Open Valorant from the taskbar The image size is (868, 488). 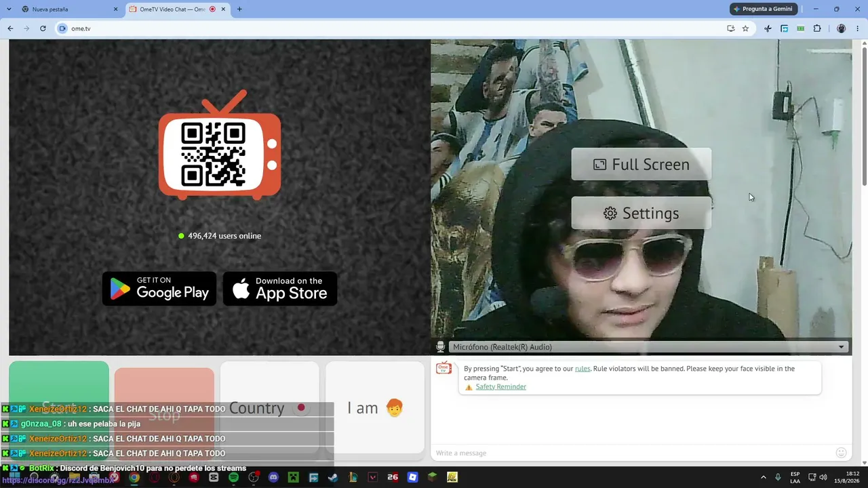point(372,477)
